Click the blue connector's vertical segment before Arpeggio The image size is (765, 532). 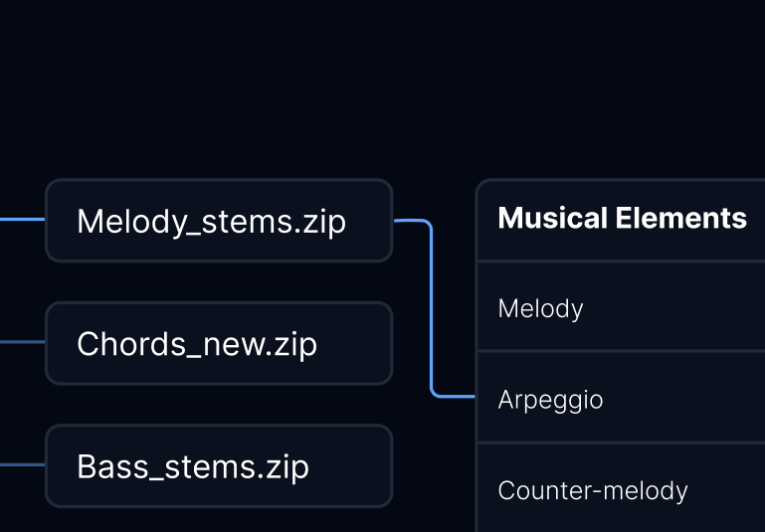432,308
